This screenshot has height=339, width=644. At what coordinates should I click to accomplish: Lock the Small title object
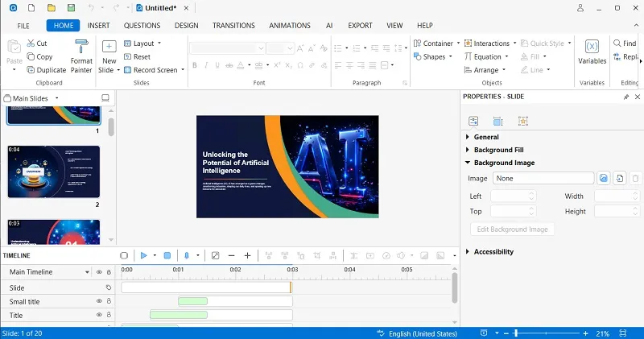(109, 301)
